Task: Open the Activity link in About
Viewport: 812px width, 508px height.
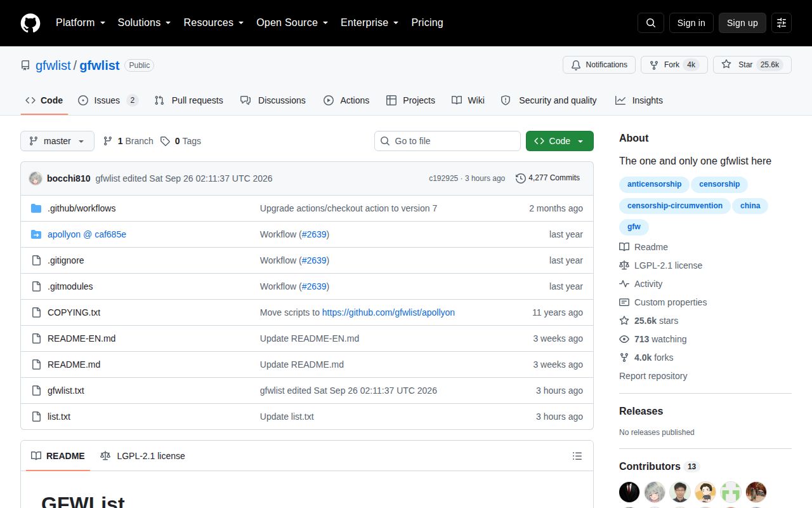Action: pyautogui.click(x=641, y=284)
